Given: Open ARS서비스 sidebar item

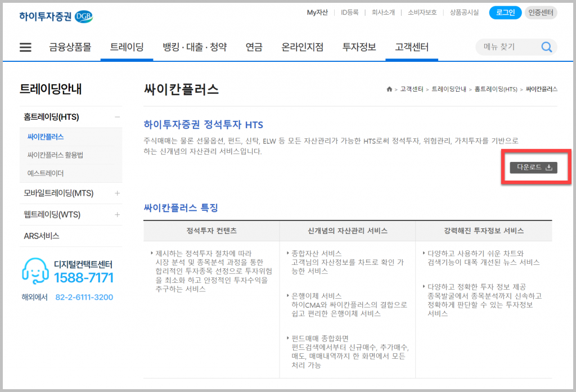Looking at the screenshot, I should [42, 236].
